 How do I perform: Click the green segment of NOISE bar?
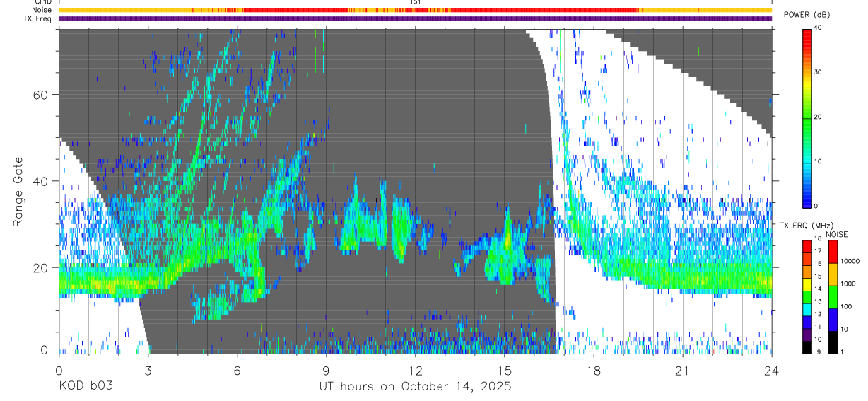point(833,297)
